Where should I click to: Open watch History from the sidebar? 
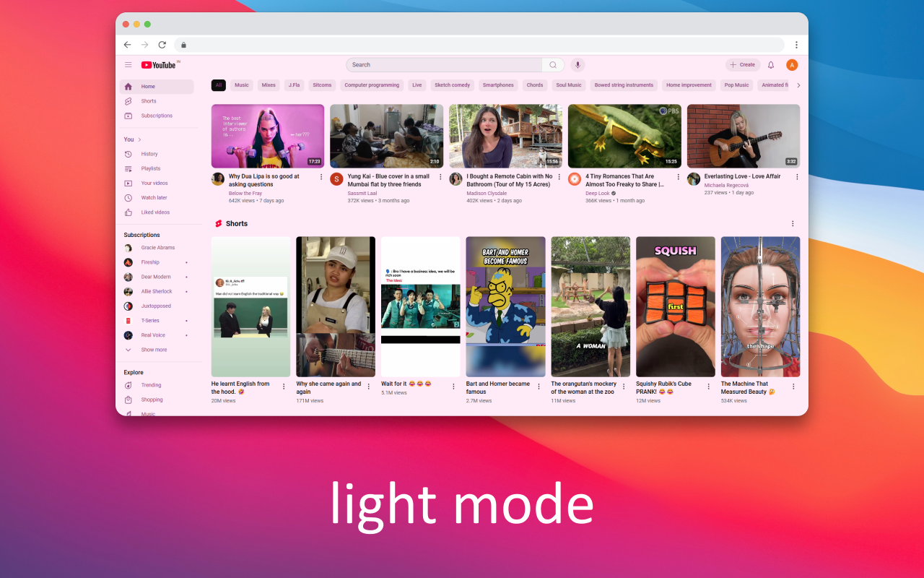[149, 154]
